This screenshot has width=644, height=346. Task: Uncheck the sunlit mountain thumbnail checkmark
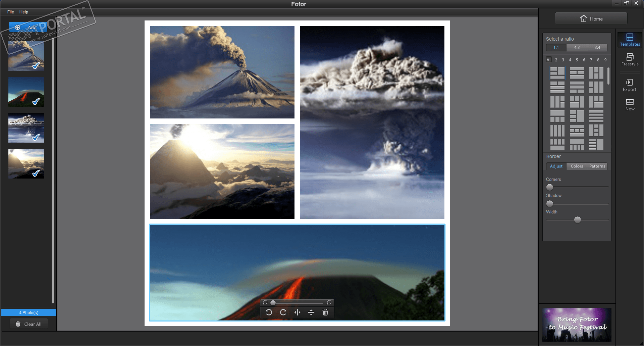[x=36, y=173]
